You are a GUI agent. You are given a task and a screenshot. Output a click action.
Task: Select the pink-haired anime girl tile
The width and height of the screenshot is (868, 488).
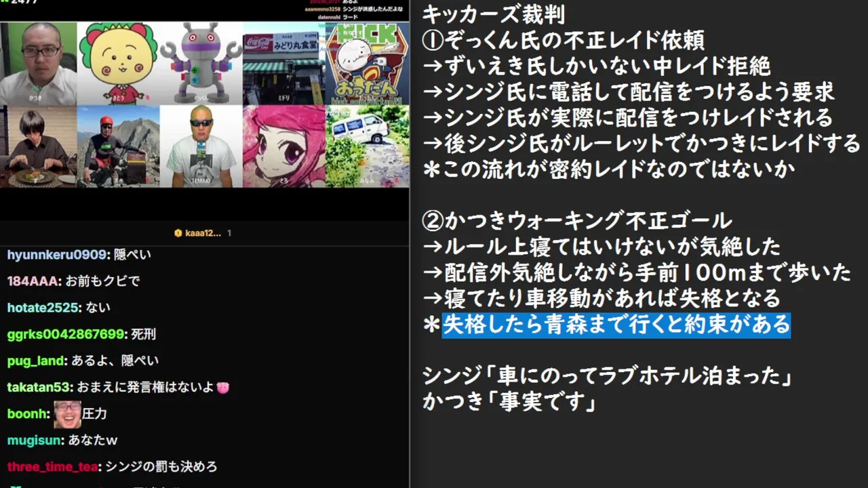click(284, 146)
